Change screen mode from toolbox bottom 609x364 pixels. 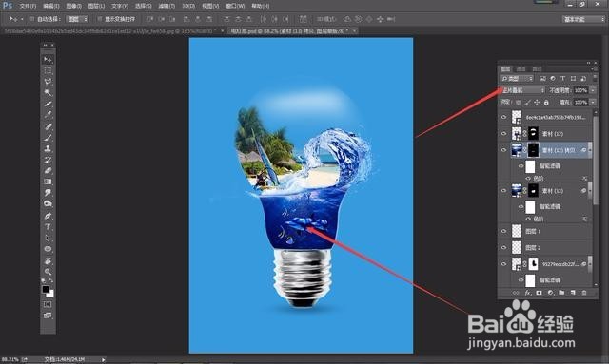coord(48,316)
